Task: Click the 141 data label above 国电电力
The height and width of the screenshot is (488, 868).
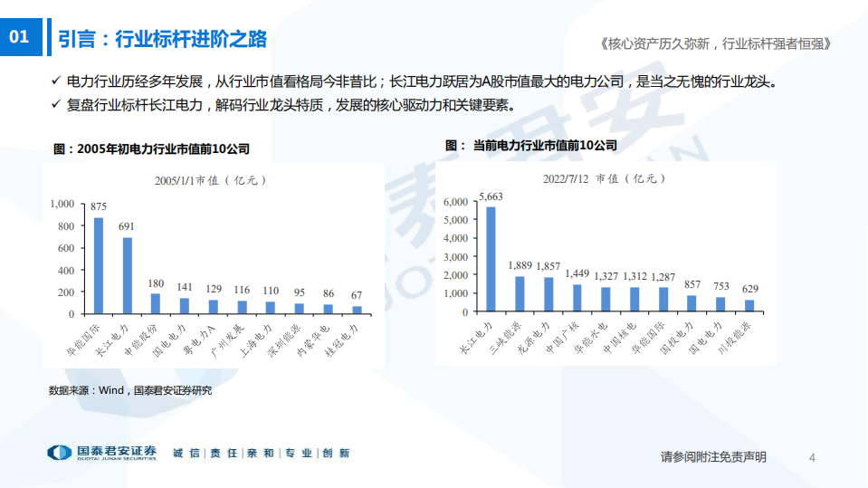Action: (x=185, y=287)
